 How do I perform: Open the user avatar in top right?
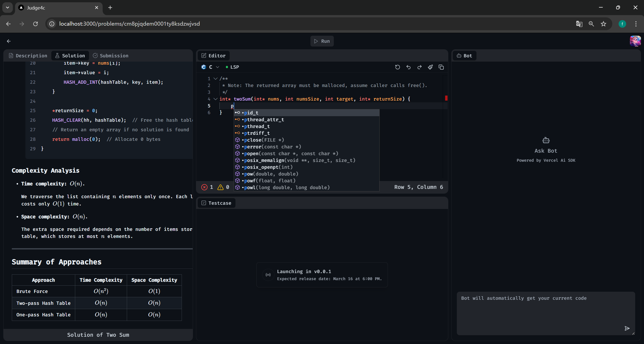click(x=635, y=41)
